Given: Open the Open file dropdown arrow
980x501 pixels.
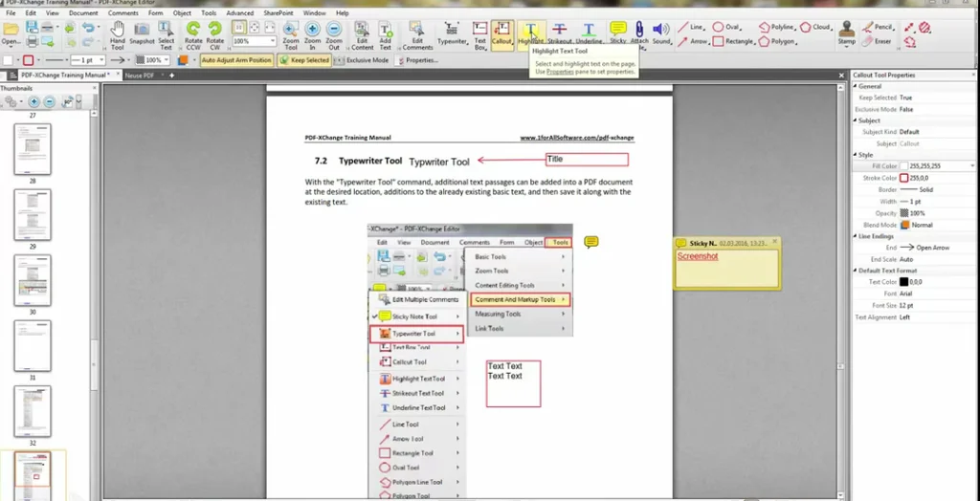Looking at the screenshot, I should (21, 42).
